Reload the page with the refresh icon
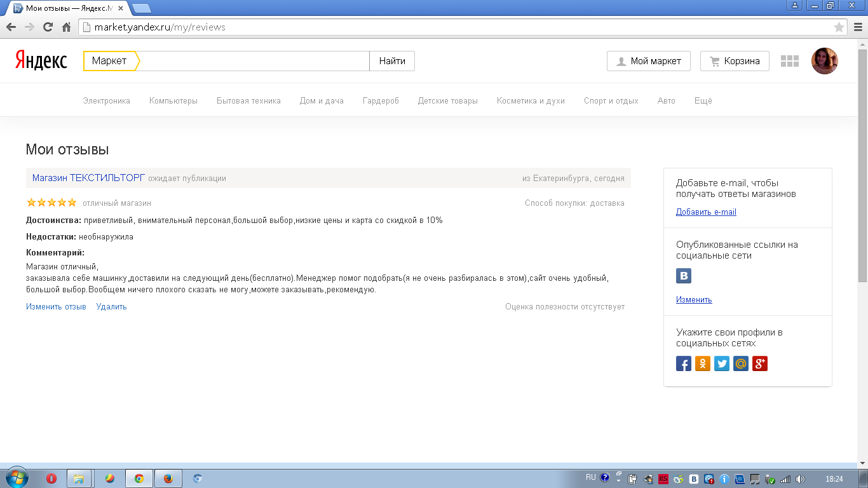 coord(48,27)
